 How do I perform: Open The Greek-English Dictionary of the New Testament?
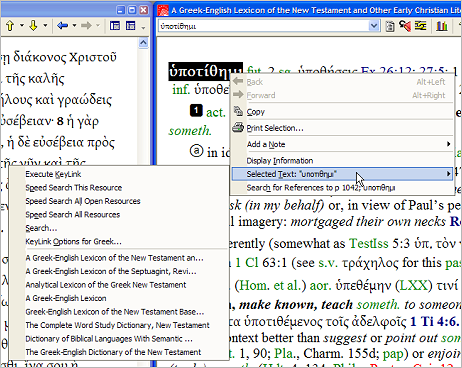pyautogui.click(x=119, y=352)
